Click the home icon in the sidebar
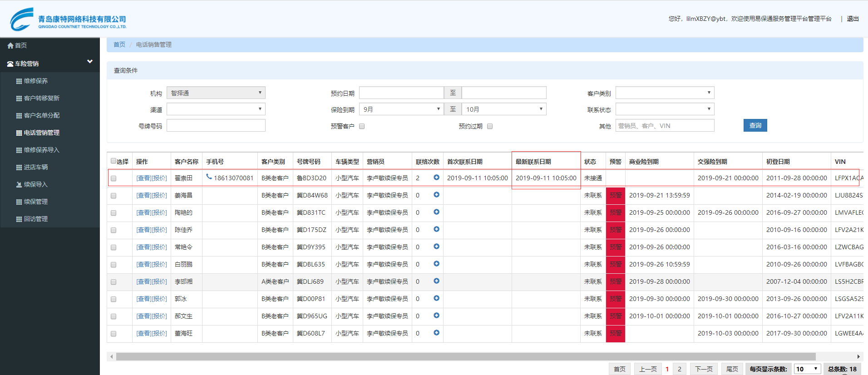 [10, 45]
